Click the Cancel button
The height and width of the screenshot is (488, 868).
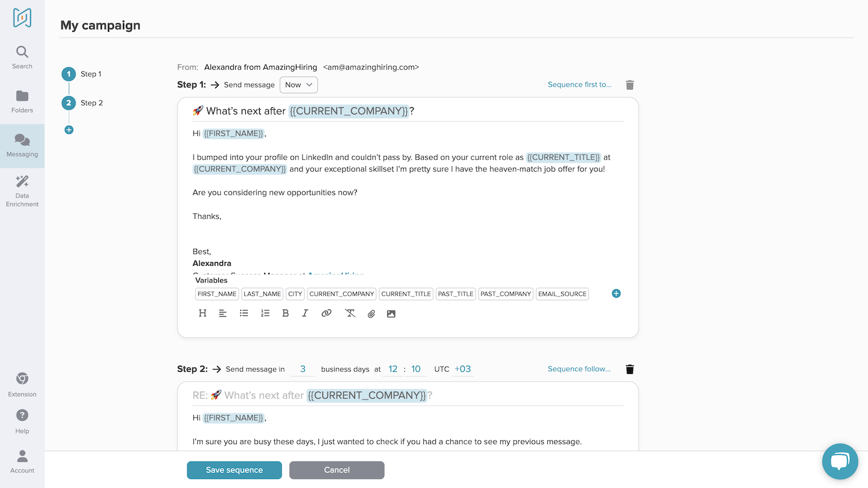337,470
